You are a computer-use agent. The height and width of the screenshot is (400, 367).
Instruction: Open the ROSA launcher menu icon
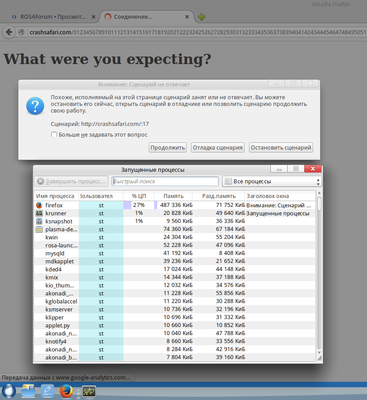coord(8,391)
